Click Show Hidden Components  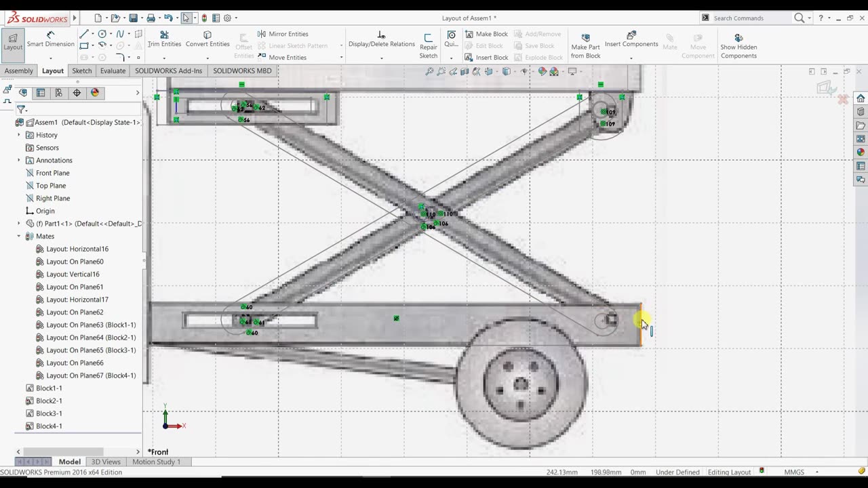click(738, 46)
